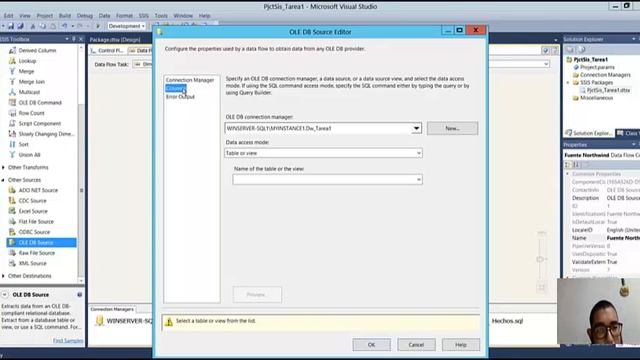Collapse the Common Properties section

(568, 174)
